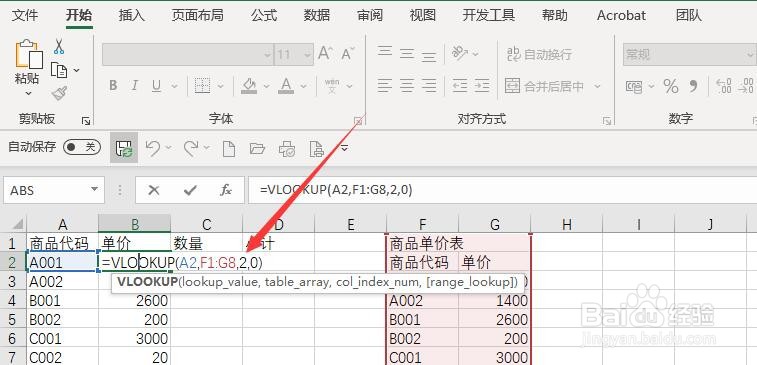Click the middle align icon
757x365 pixels.
[x=407, y=54]
